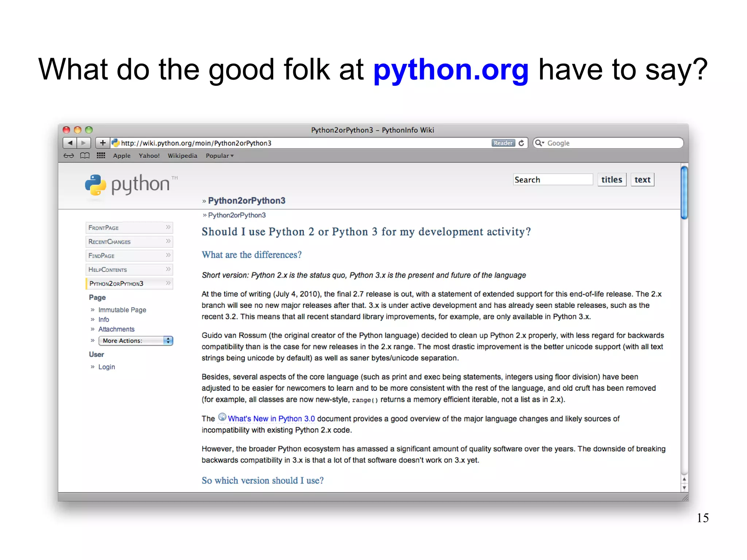Screen dimensions: 747x560
Task: Open the Login link
Action: pyautogui.click(x=107, y=367)
